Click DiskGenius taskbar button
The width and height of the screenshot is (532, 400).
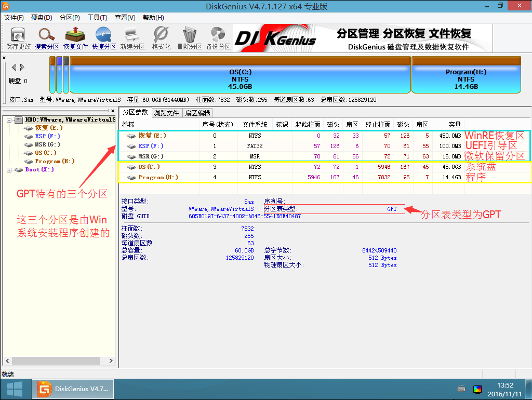click(x=73, y=389)
